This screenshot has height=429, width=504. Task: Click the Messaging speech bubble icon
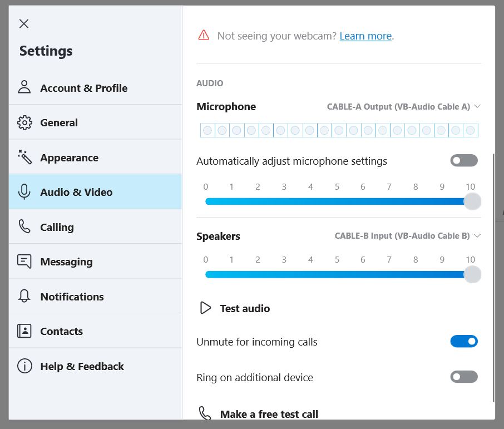(23, 261)
